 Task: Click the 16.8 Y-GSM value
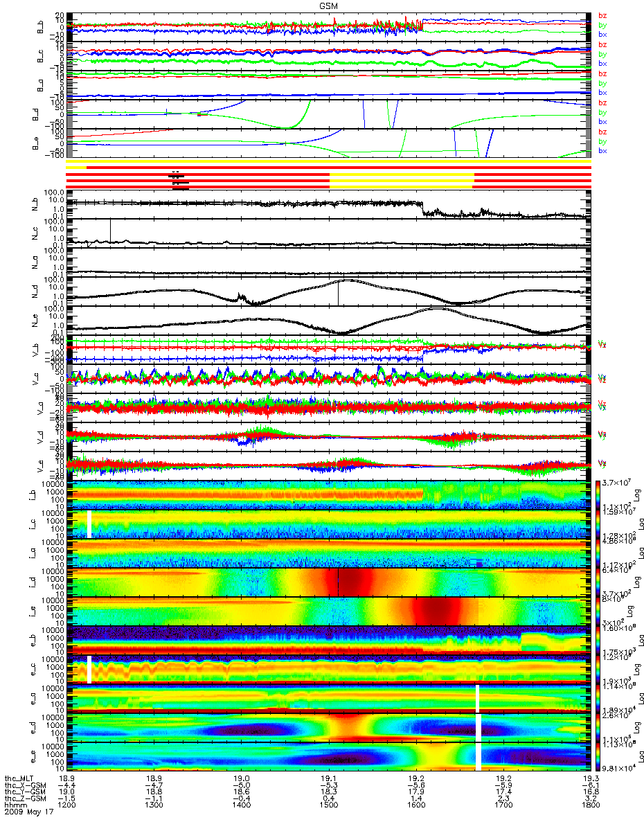coord(591,791)
